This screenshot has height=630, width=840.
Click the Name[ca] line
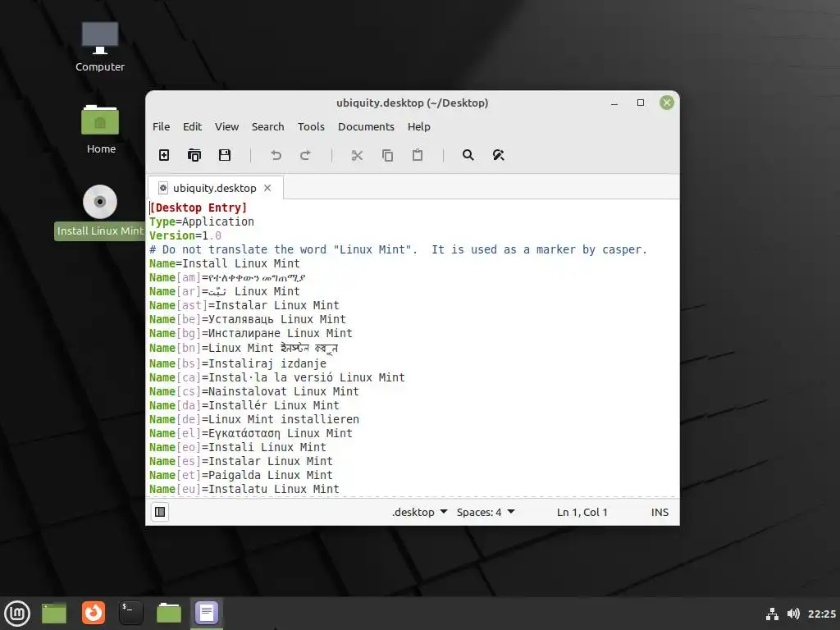(x=277, y=377)
